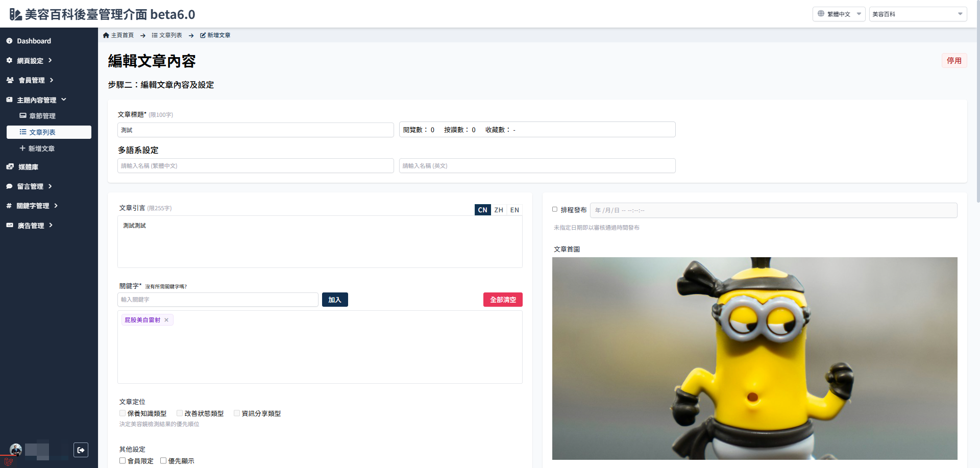Click the 文章引言 text area
Screen dimensions: 980x468
click(x=320, y=241)
